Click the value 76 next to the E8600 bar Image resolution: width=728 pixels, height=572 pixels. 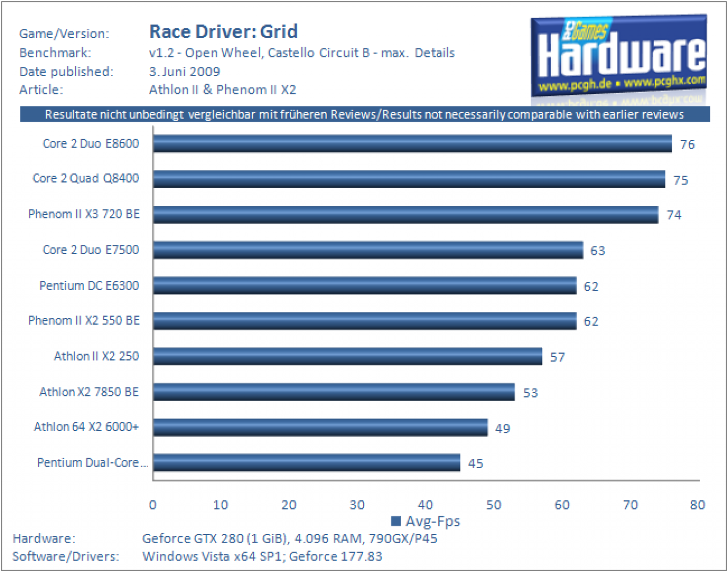click(688, 144)
